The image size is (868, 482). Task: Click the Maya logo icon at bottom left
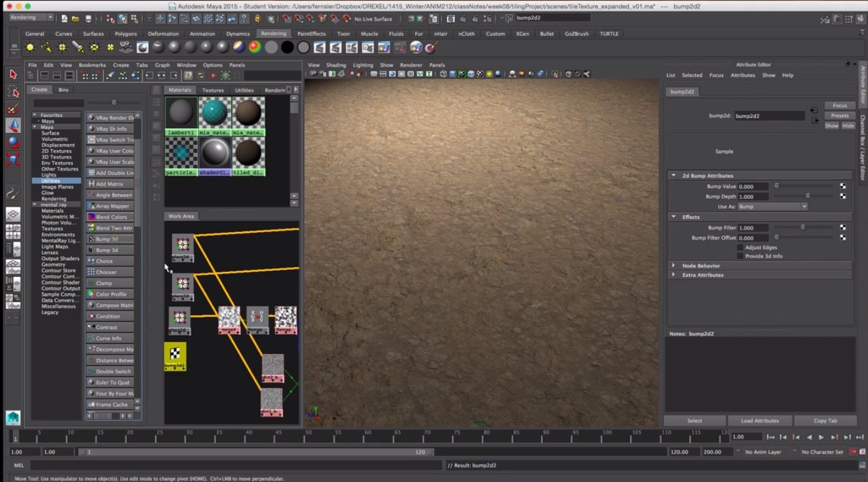tap(13, 417)
